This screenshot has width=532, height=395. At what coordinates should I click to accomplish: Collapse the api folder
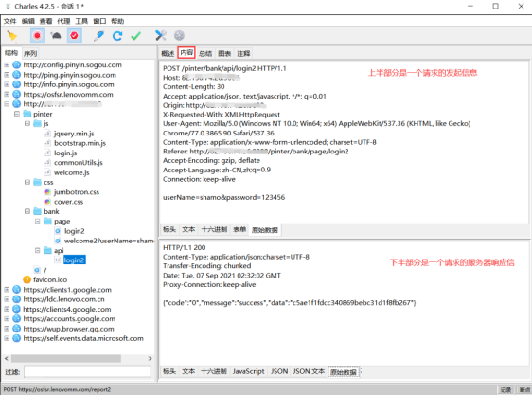coord(38,250)
